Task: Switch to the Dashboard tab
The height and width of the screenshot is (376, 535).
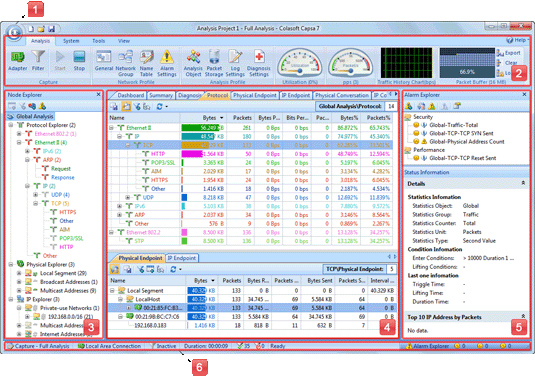Action: tap(131, 95)
